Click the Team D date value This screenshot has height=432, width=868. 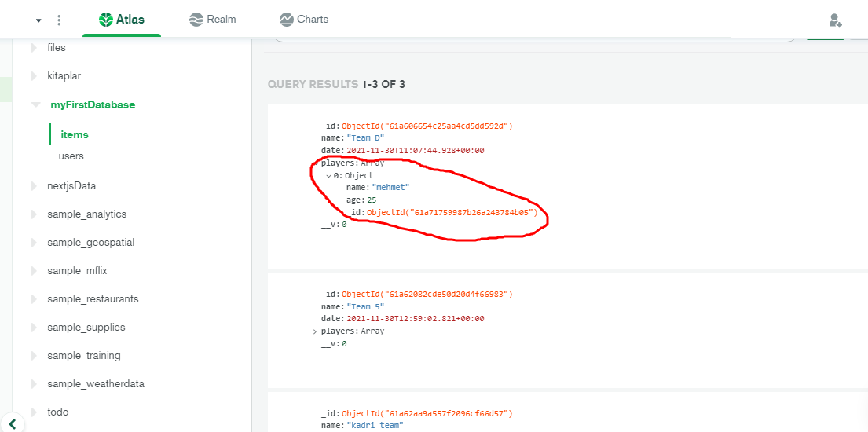click(416, 151)
